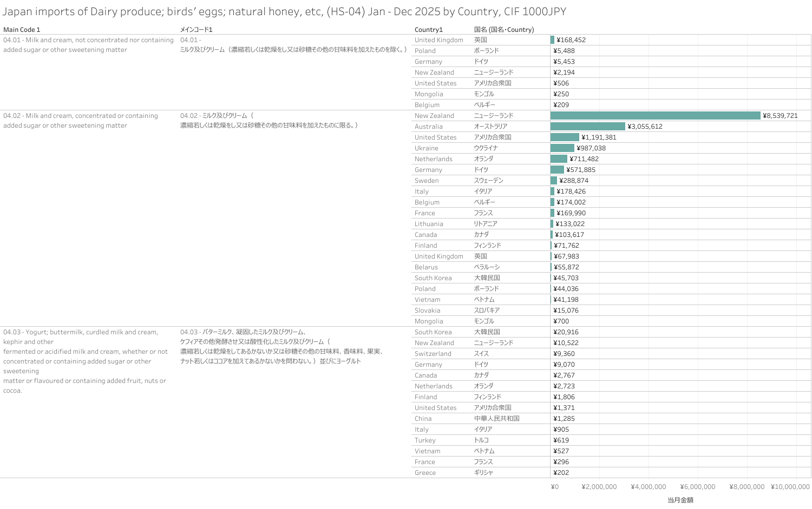The height and width of the screenshot is (509, 812).
Task: Click the United States ¥1,191,381 bar
Action: [x=565, y=137]
